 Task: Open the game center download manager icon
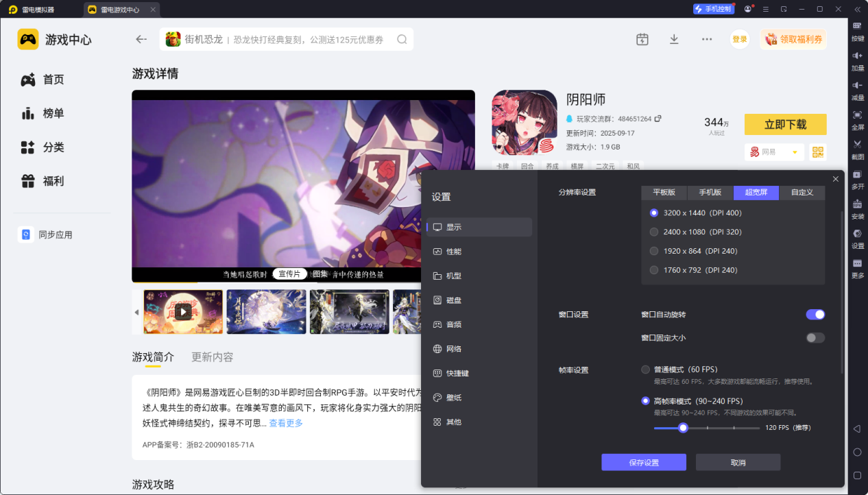[x=674, y=39]
